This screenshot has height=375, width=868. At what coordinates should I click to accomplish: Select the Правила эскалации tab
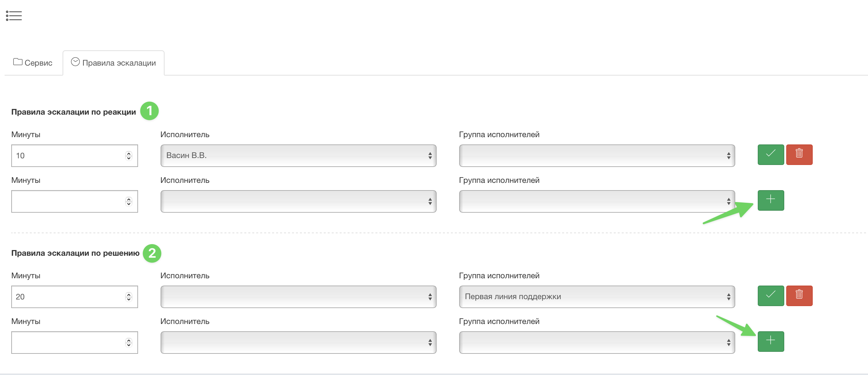tap(119, 63)
